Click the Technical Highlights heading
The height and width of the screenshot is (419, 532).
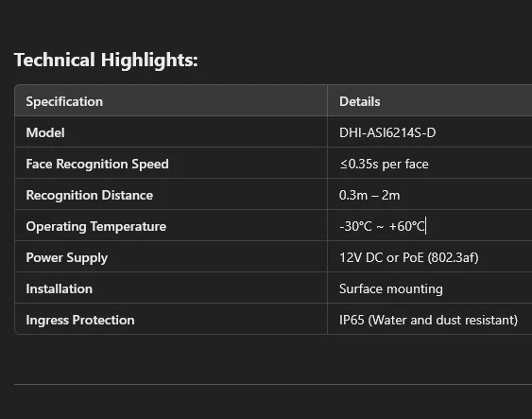106,61
